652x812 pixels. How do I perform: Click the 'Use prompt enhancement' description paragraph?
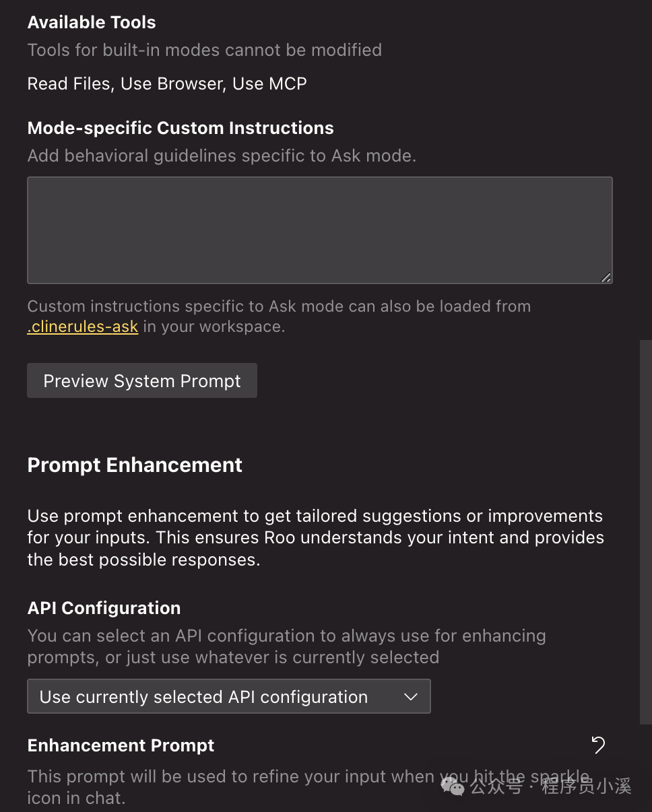(x=315, y=538)
